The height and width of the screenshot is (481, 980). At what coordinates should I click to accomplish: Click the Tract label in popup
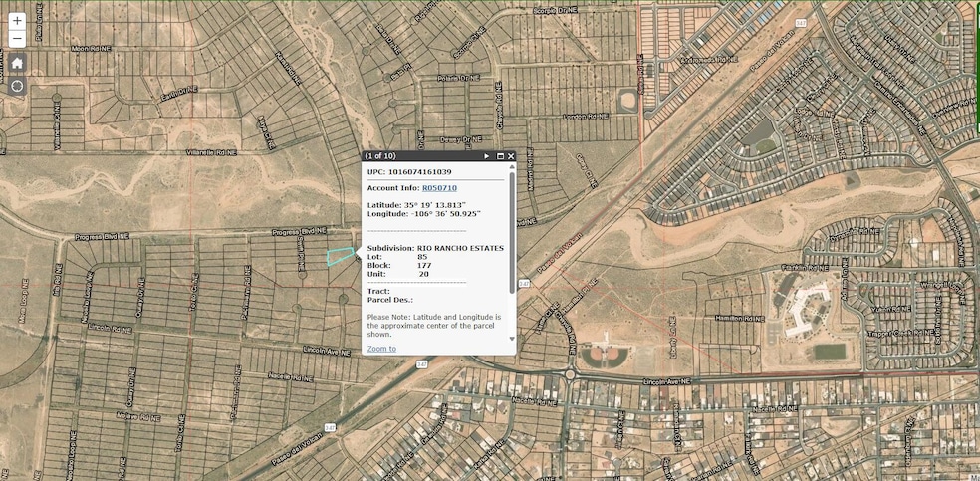click(x=378, y=291)
